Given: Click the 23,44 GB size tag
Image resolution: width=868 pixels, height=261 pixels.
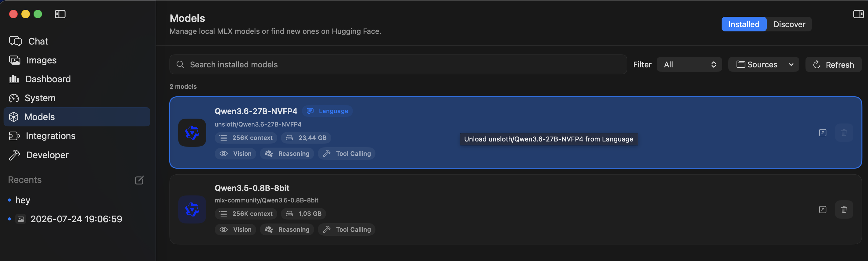Looking at the screenshot, I should pyautogui.click(x=306, y=138).
